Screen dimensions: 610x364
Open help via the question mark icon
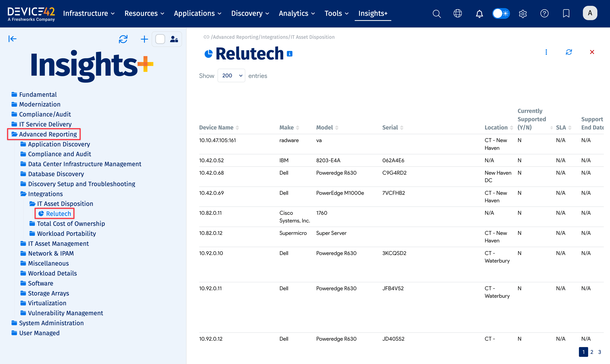[544, 14]
